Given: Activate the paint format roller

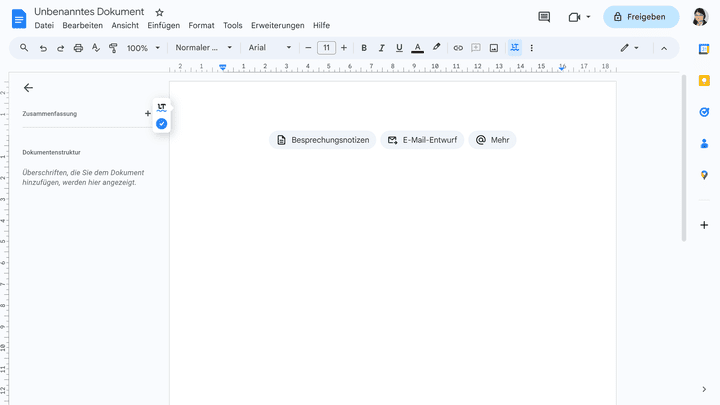Looking at the screenshot, I should [x=113, y=48].
